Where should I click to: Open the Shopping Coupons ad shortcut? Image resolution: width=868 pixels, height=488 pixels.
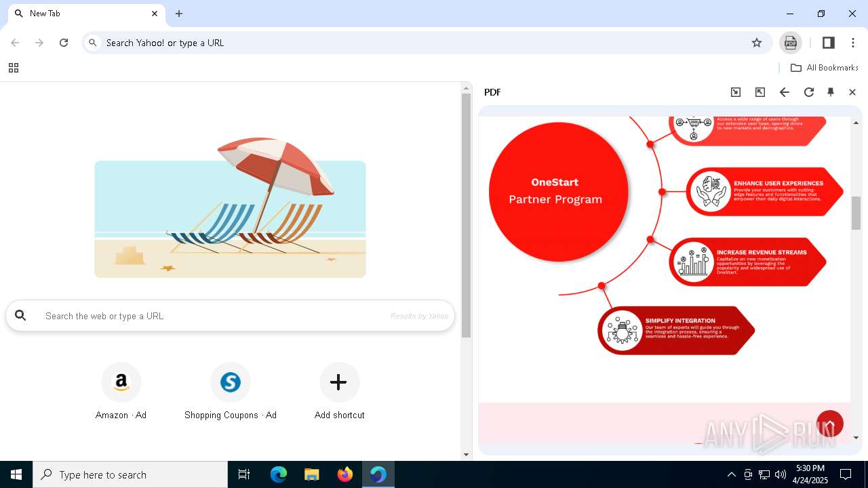tap(231, 391)
